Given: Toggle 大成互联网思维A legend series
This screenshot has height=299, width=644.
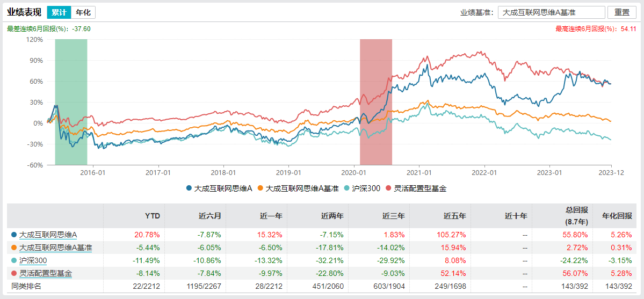Looking at the screenshot, I should pyautogui.click(x=219, y=188).
